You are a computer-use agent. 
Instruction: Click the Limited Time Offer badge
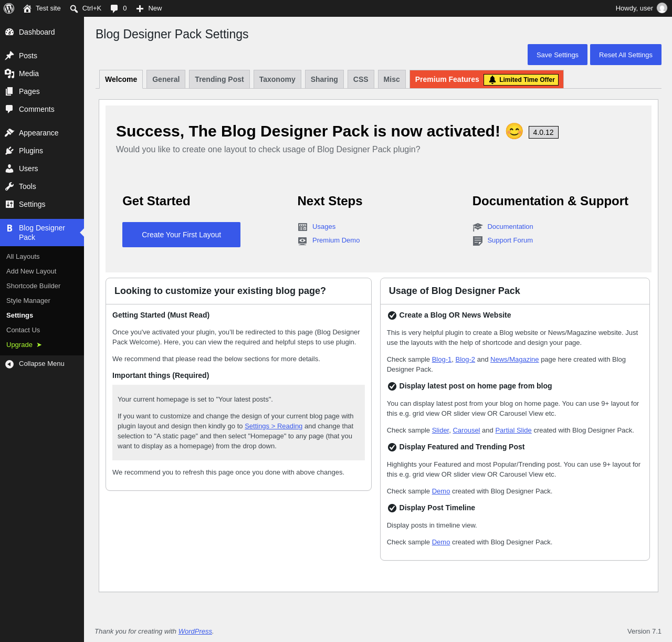[521, 80]
